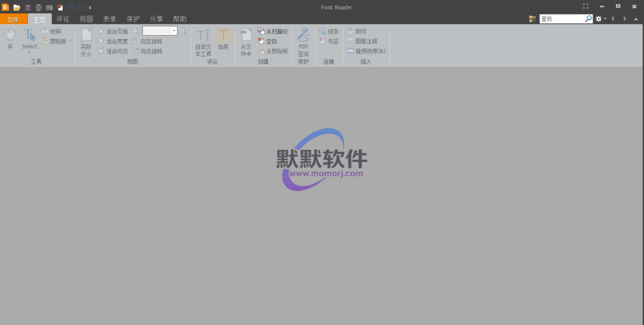
Task: Switch to the Comment (评论) tab
Action: pyautogui.click(x=63, y=19)
